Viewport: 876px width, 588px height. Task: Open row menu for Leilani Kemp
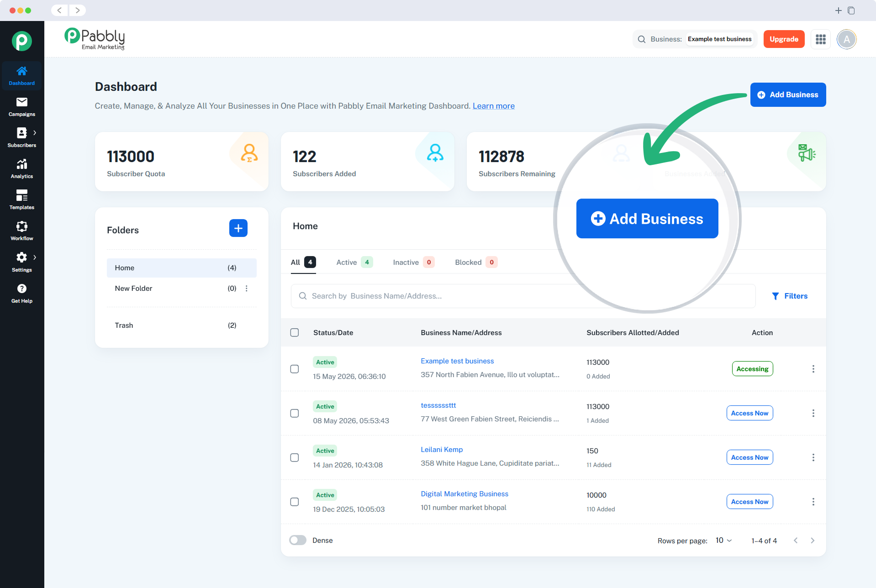click(x=813, y=457)
